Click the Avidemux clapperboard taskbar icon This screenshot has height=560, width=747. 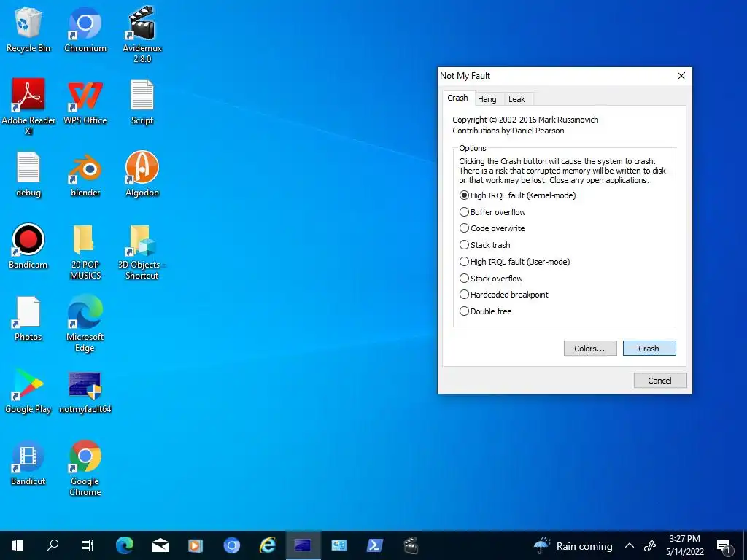tap(410, 545)
